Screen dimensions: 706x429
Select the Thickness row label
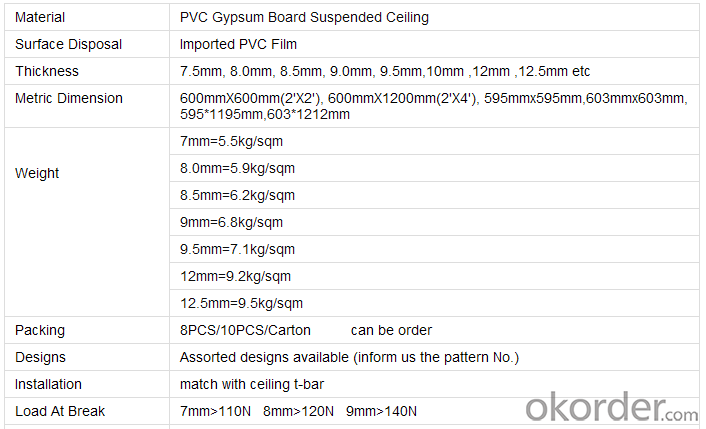pos(47,71)
